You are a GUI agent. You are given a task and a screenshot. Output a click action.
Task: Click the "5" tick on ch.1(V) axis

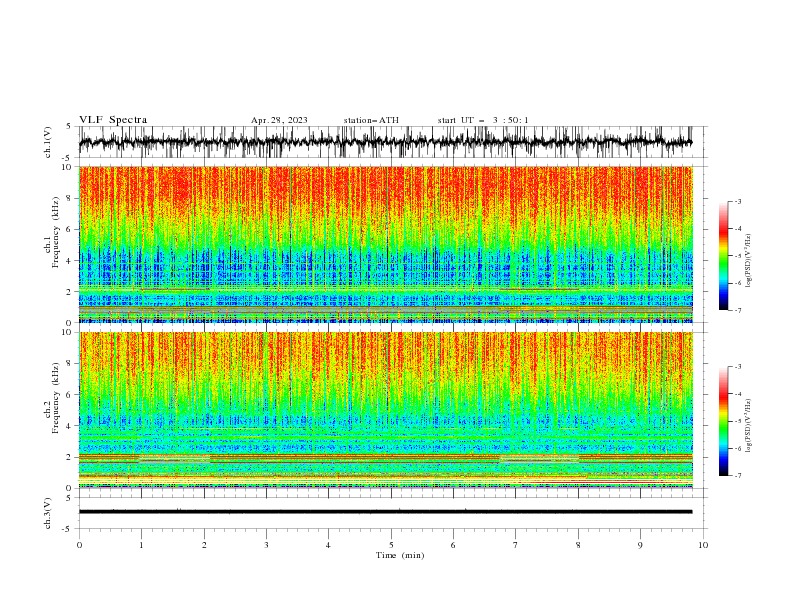[x=69, y=126]
